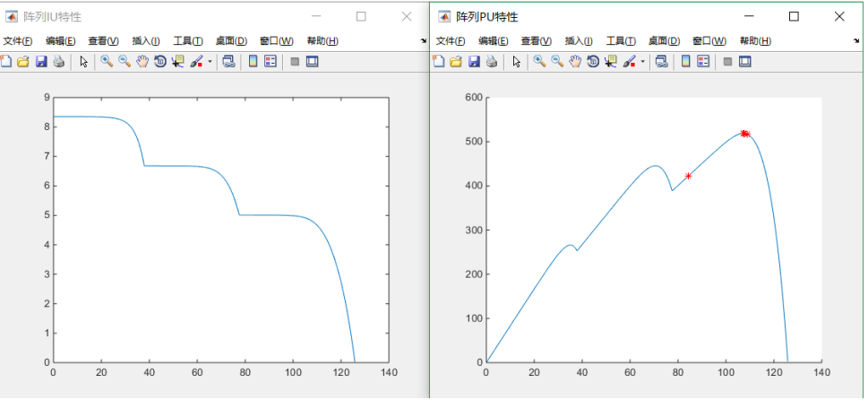Open 文件(F) menu in 阵列PU特性 window
Screen dimensions: 868x400
[450, 41]
